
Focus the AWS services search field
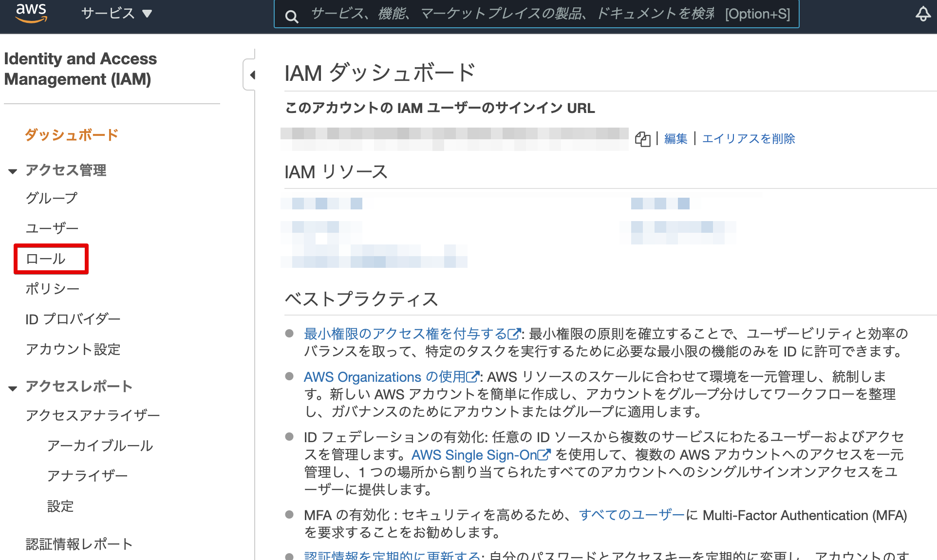pos(536,14)
